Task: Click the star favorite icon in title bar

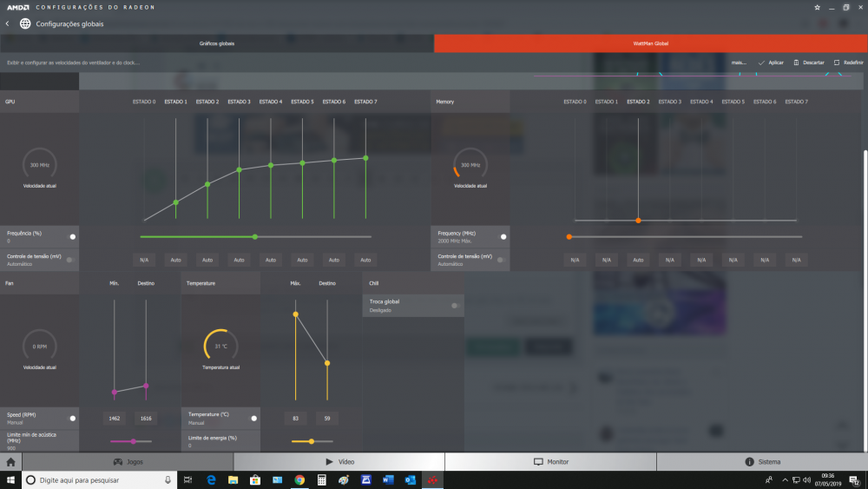Action: 817,7
